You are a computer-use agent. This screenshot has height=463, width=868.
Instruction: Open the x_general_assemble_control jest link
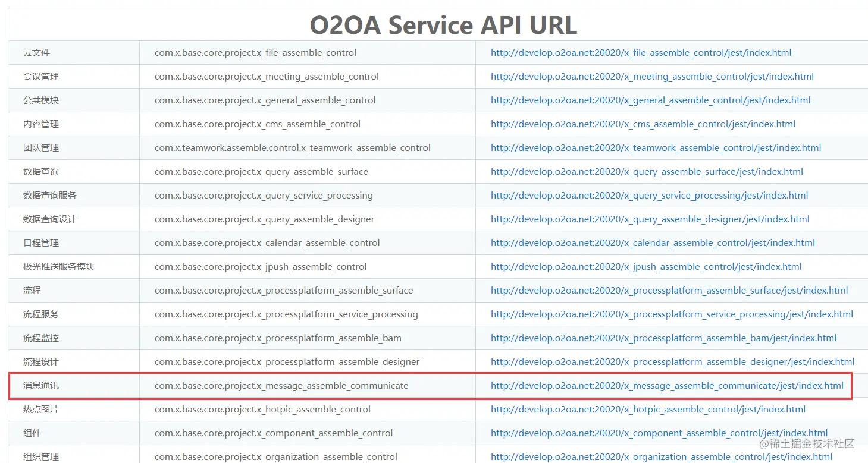(x=650, y=100)
